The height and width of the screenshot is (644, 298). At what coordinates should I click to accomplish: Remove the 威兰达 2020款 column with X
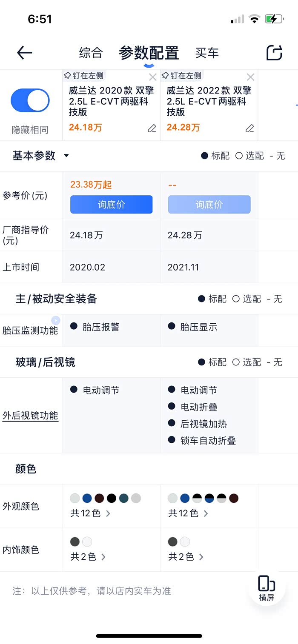[153, 77]
